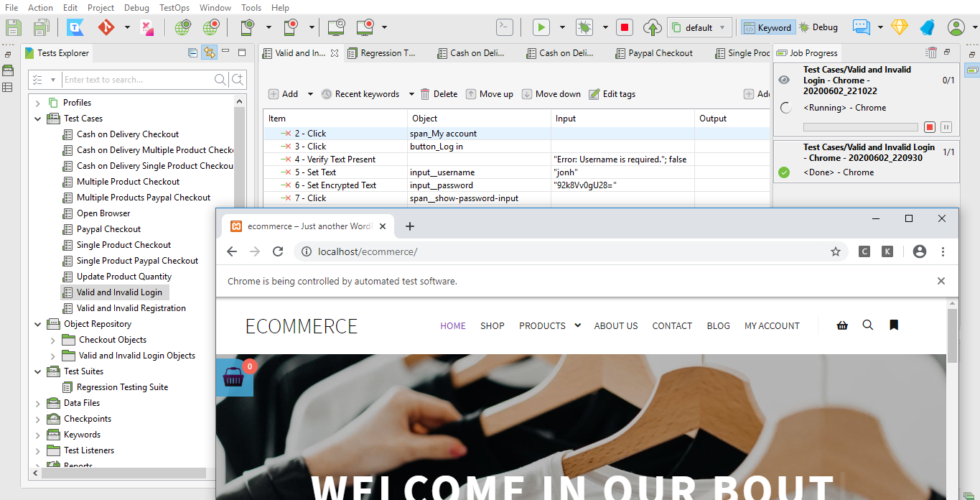The height and width of the screenshot is (500, 980).
Task: Click the Save floppy-disk toolbar icon
Action: click(14, 27)
